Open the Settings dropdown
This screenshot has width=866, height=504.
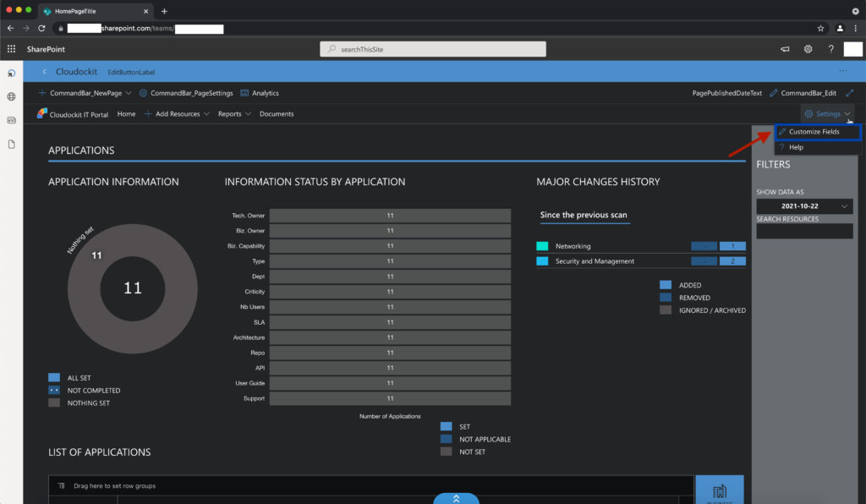tap(827, 113)
